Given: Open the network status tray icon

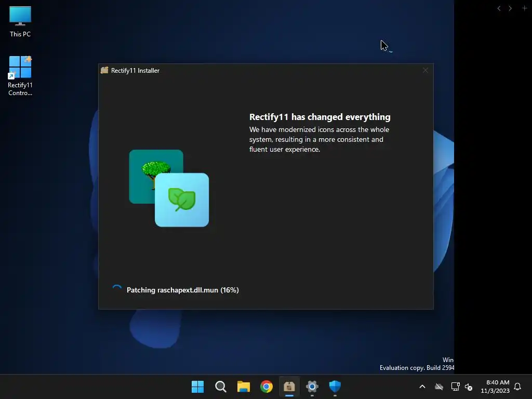Looking at the screenshot, I should (455, 387).
